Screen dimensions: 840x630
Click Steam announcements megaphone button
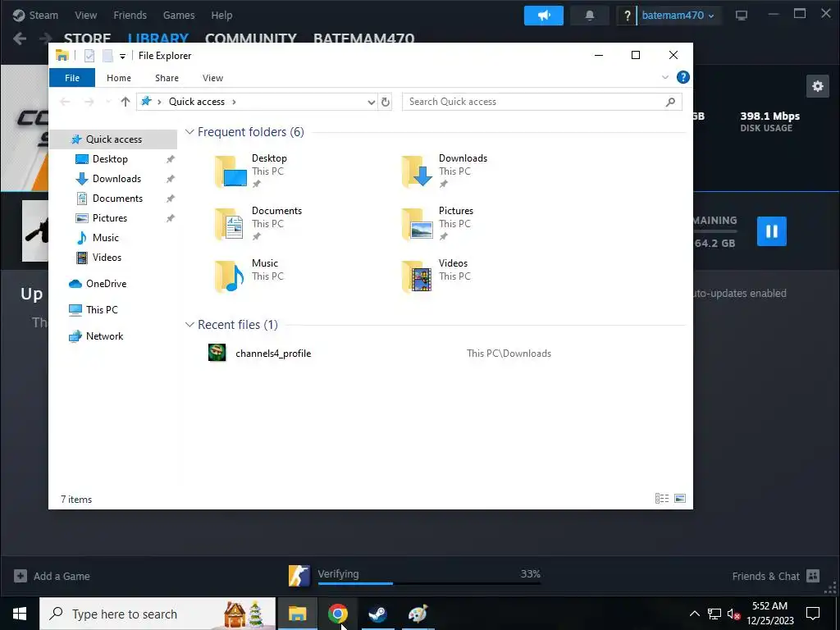click(544, 16)
